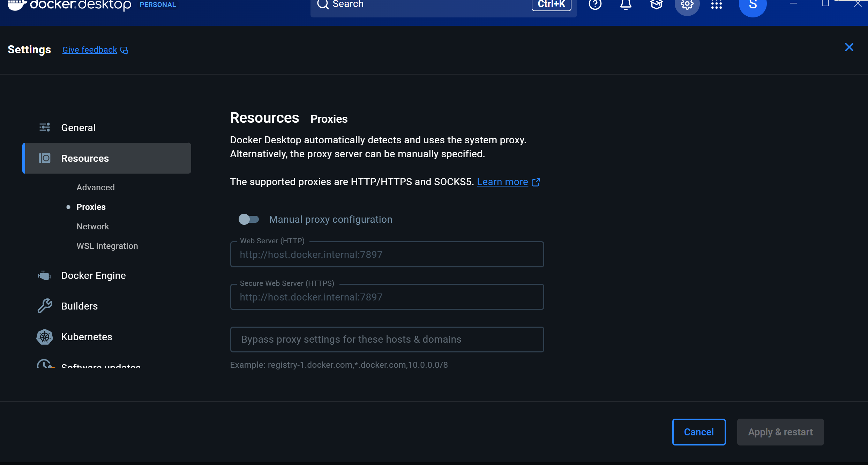The height and width of the screenshot is (465, 868).
Task: Open the Learning center graduation cap icon
Action: pos(656,5)
